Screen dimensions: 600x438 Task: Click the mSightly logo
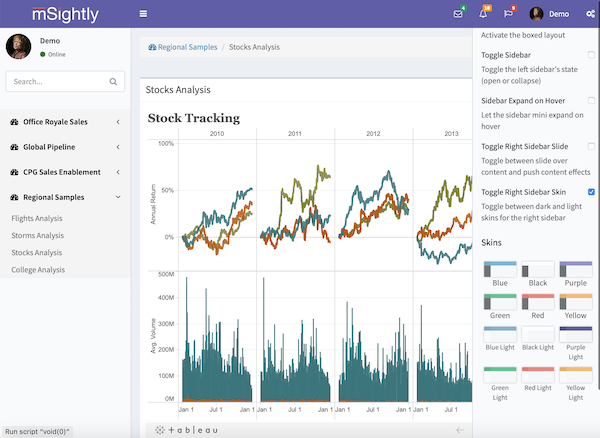coord(65,15)
